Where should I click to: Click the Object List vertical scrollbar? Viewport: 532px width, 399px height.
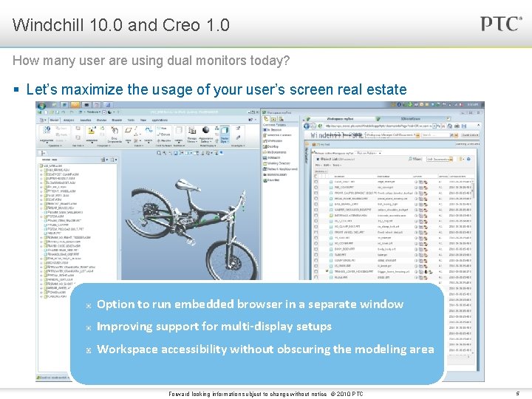click(472, 268)
